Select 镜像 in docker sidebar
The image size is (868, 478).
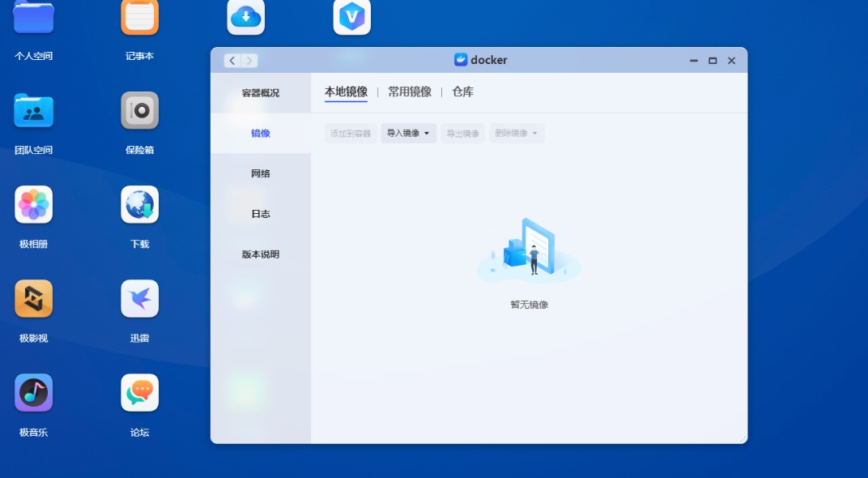[x=261, y=133]
